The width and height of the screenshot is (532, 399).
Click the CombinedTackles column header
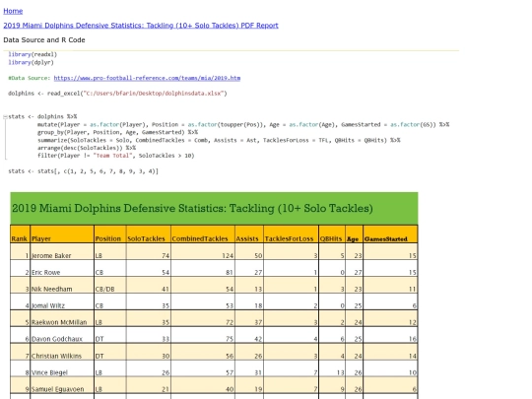[203, 234]
